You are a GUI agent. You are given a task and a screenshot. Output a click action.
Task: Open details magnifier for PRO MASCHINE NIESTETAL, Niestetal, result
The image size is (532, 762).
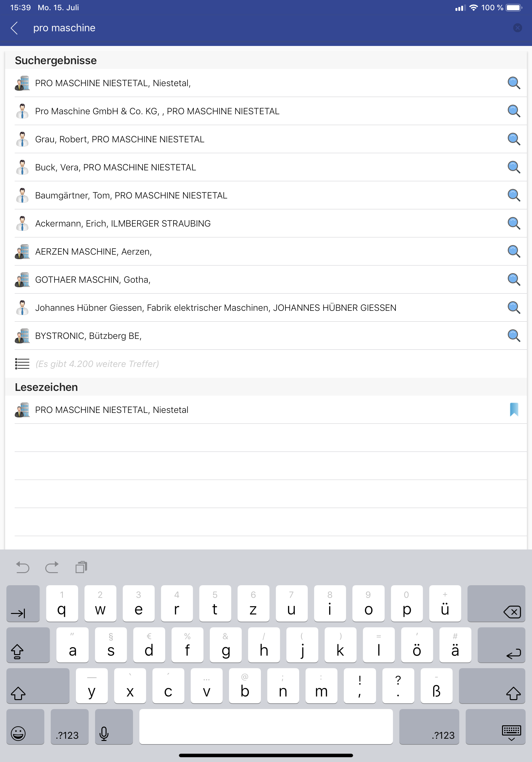tap(514, 83)
